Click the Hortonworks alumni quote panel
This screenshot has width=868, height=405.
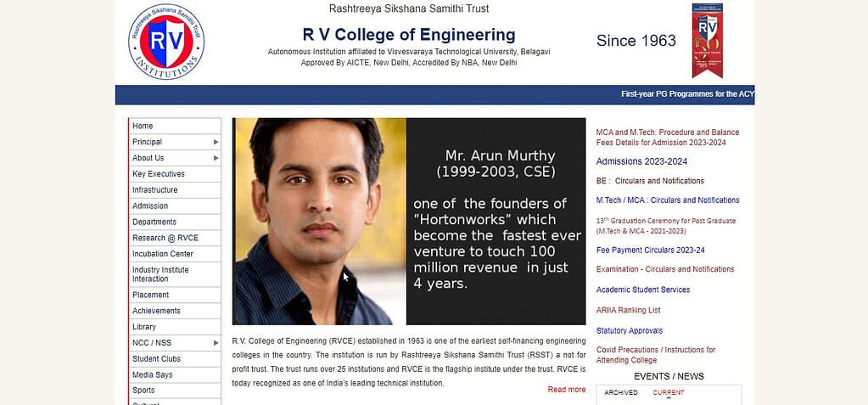point(496,221)
